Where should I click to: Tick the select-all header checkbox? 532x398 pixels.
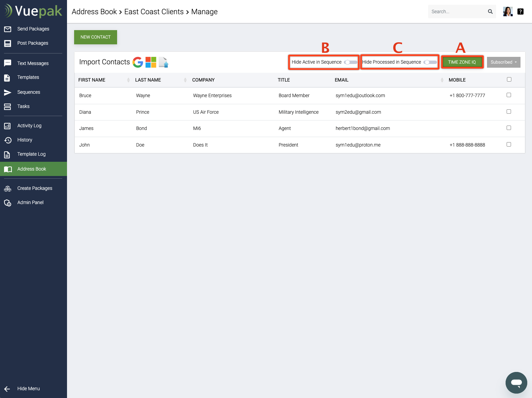[x=509, y=80]
